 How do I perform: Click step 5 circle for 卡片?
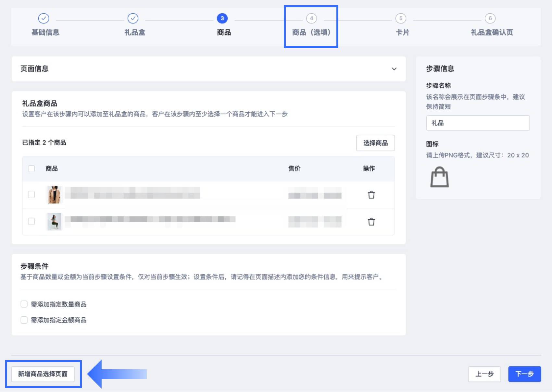click(401, 18)
